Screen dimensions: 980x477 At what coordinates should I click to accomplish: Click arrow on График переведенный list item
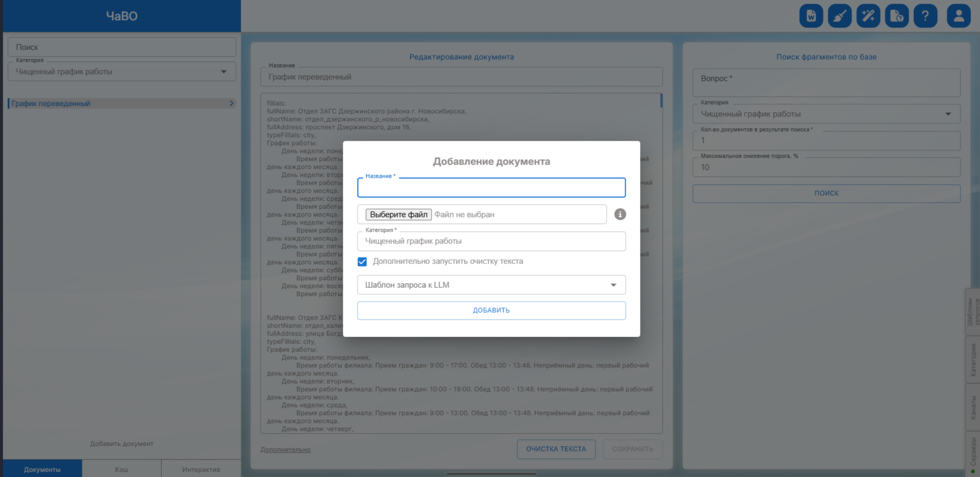coord(231,104)
